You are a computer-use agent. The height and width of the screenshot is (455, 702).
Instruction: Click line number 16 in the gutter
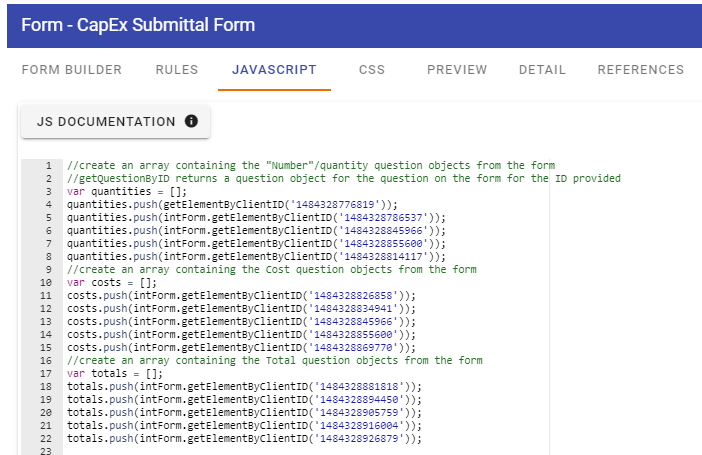[46, 361]
